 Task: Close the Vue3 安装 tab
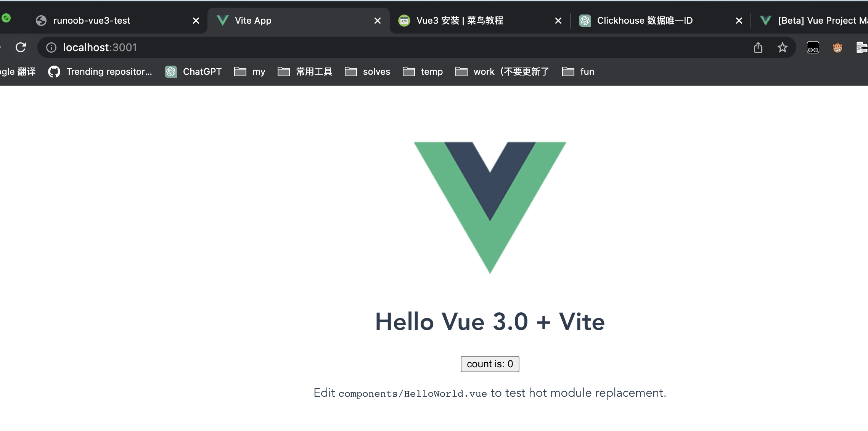(558, 21)
